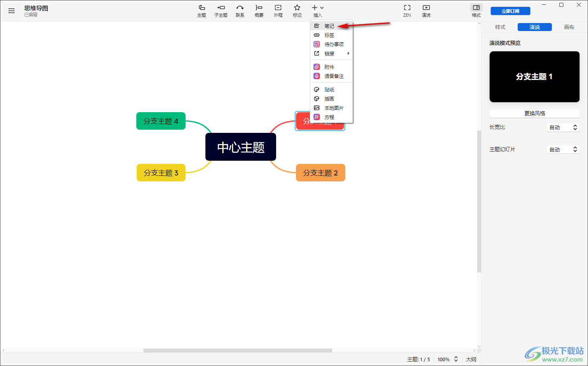This screenshot has height=366, width=588.
Task: Switch to 大纲 outline view
Action: coord(471,359)
